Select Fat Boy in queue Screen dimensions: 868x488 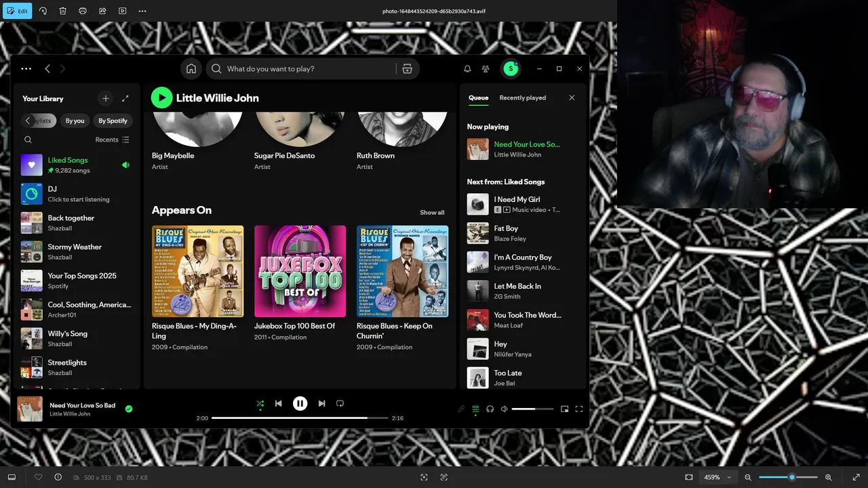[x=524, y=233]
